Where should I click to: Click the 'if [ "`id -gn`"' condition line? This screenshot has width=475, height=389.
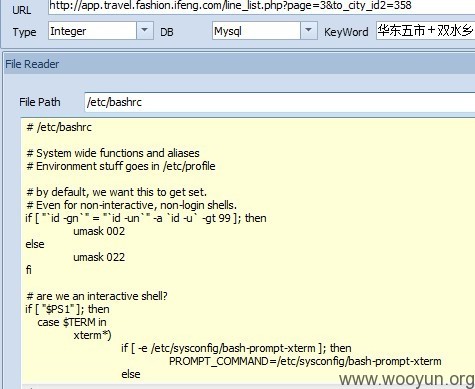click(146, 218)
